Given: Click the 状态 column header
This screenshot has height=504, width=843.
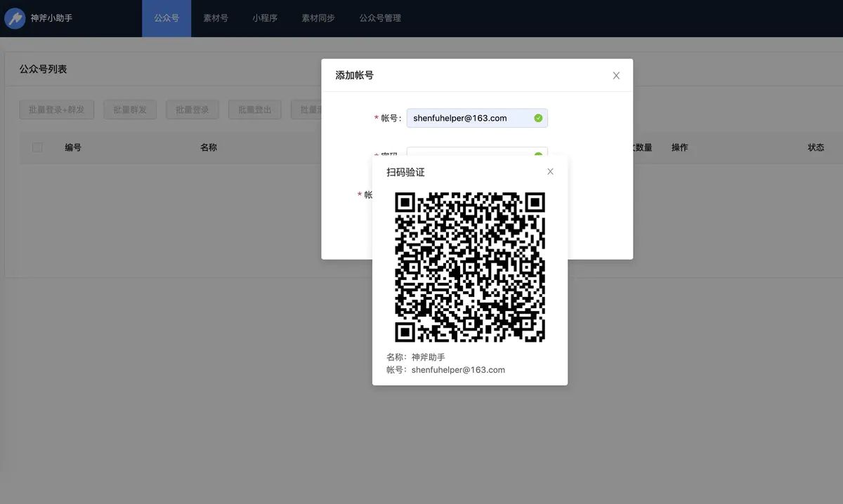Looking at the screenshot, I should pyautogui.click(x=816, y=147).
